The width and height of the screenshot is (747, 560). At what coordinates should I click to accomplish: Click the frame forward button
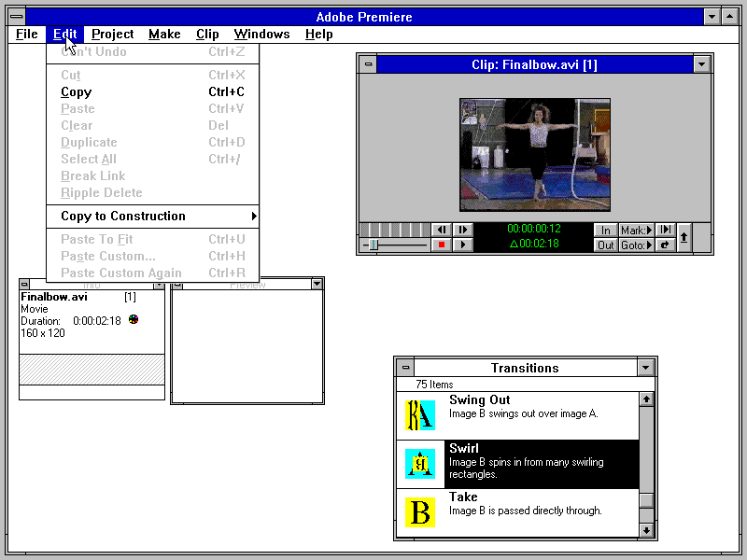463,230
